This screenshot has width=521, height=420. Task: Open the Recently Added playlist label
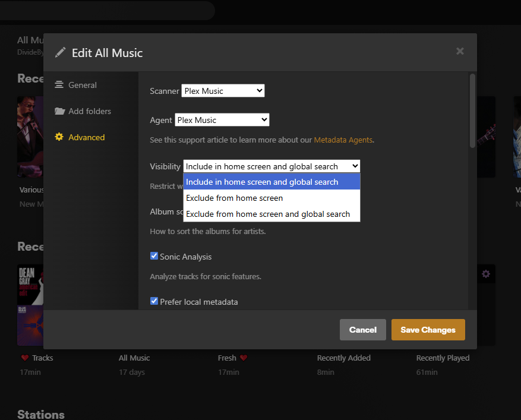tap(343, 358)
